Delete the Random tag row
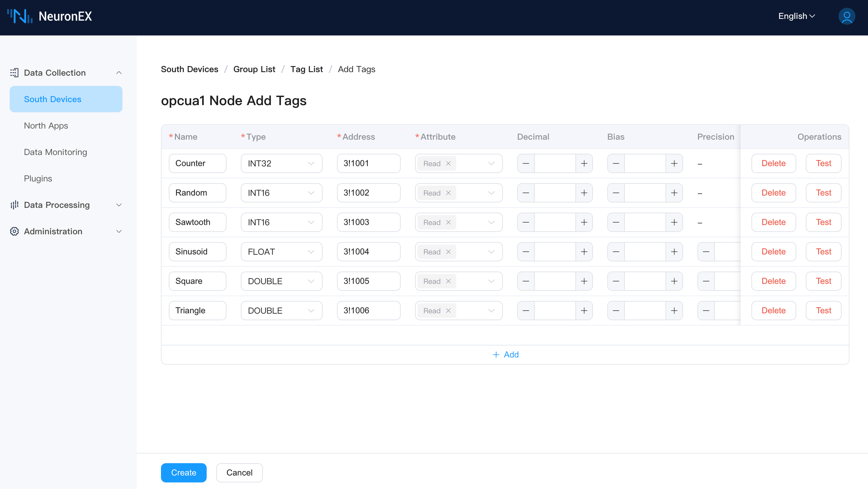The height and width of the screenshot is (489, 868). coord(773,193)
